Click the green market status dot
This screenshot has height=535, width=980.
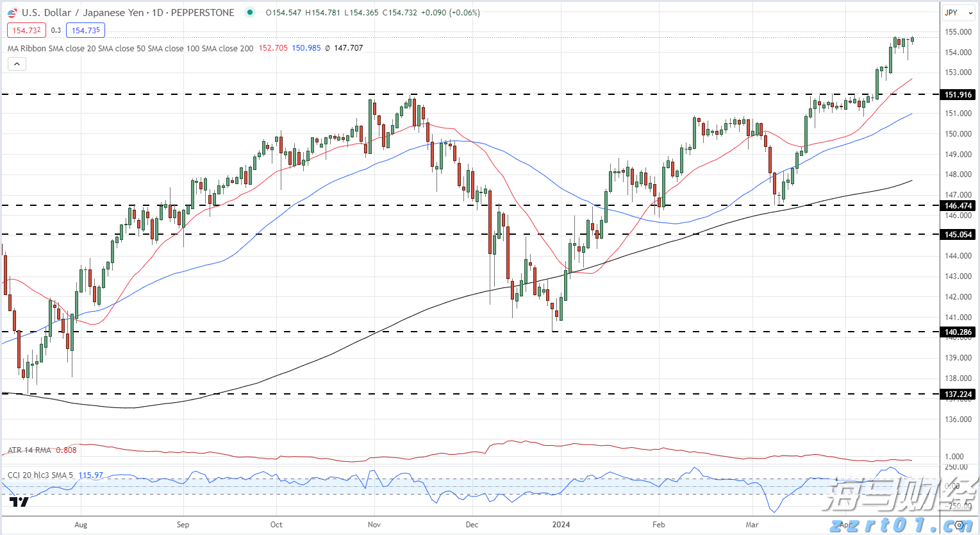[x=250, y=12]
